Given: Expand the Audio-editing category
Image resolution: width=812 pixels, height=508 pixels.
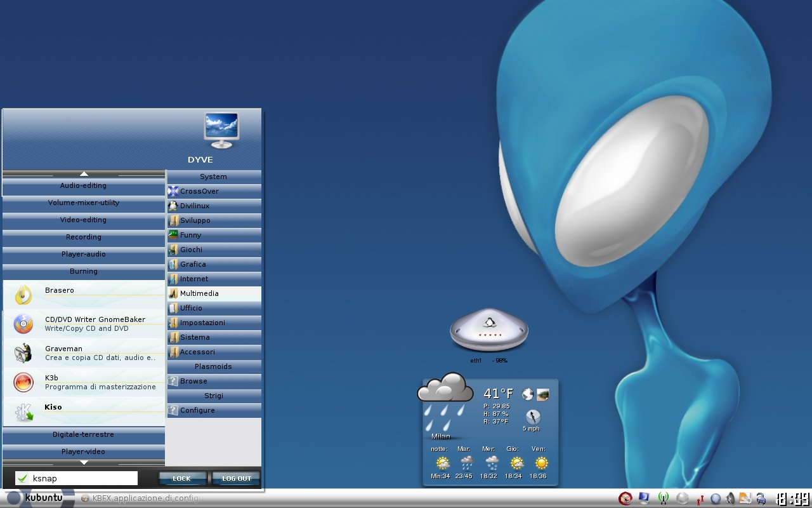Looking at the screenshot, I should pos(84,186).
